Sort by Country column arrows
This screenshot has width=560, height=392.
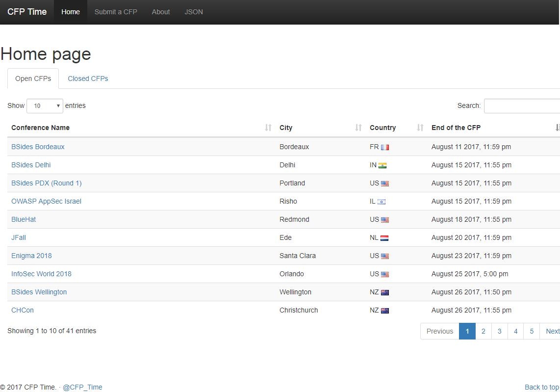(420, 128)
